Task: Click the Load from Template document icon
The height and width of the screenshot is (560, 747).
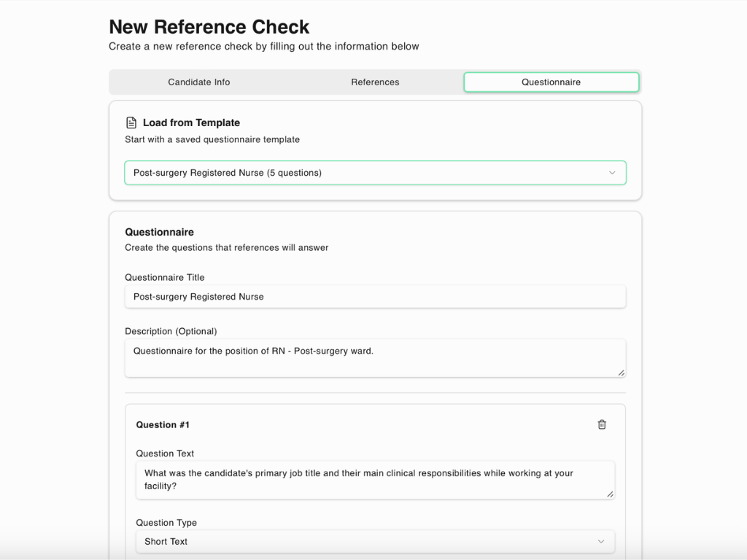Action: click(131, 122)
